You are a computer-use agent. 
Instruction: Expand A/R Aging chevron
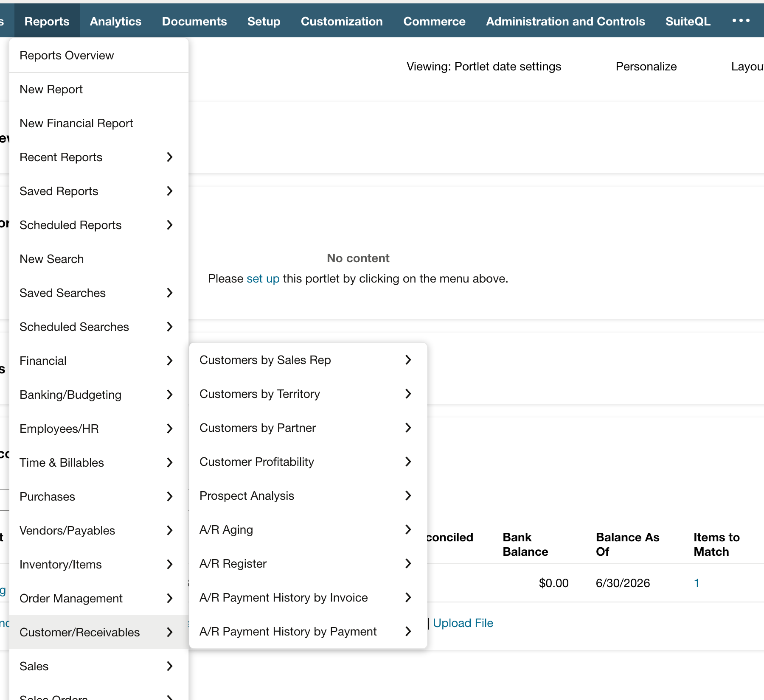pyautogui.click(x=408, y=529)
